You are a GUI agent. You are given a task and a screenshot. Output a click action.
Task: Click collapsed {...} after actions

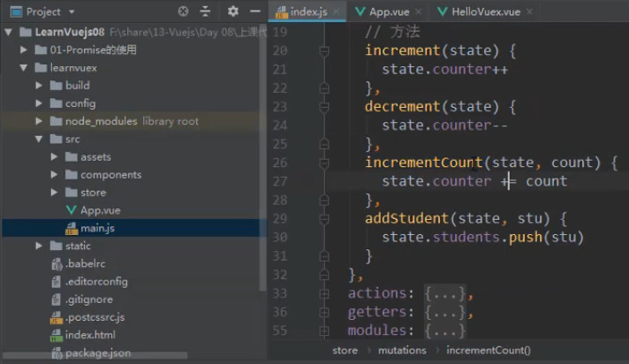(445, 294)
